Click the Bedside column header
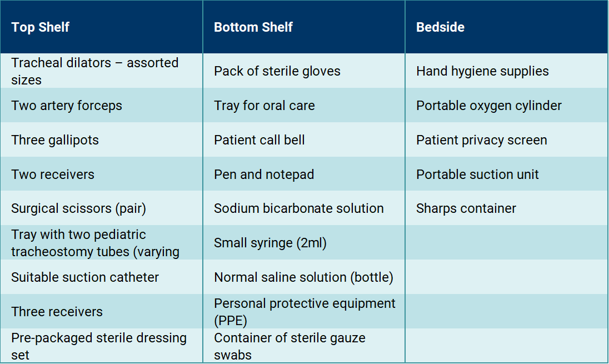The image size is (609, 364). click(x=506, y=27)
